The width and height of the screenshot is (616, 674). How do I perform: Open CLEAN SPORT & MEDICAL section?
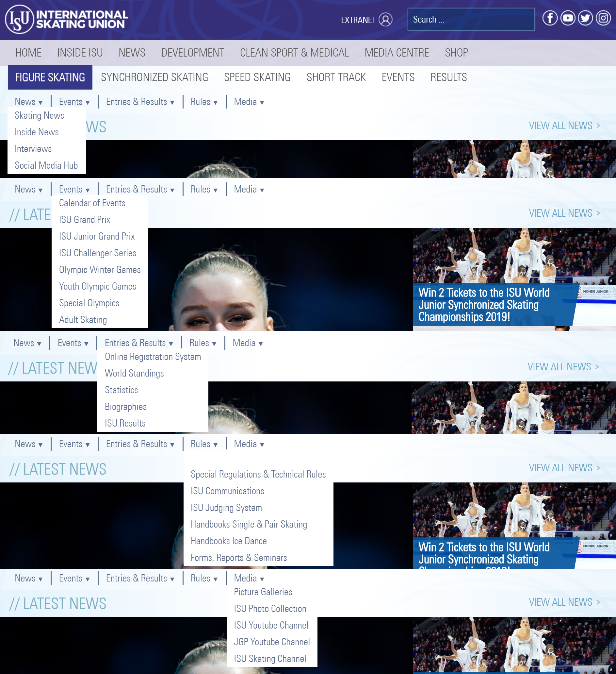tap(294, 53)
